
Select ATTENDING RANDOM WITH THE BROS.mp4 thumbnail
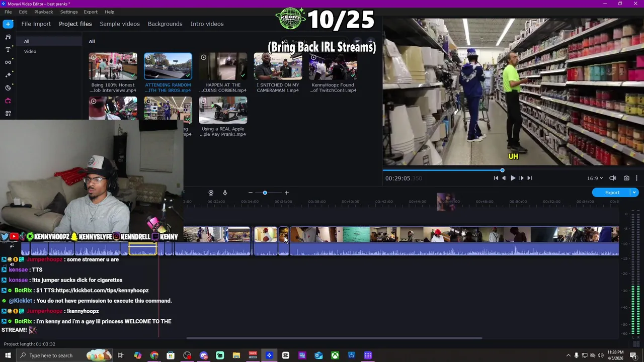(168, 66)
